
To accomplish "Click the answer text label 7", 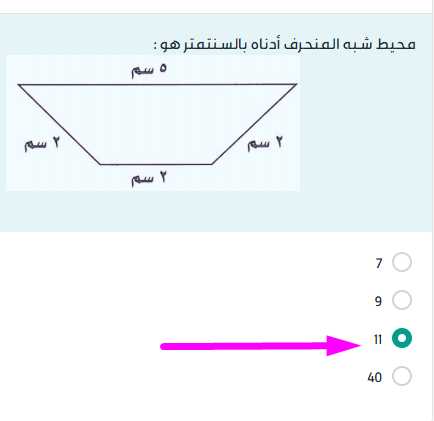I will 379,263.
